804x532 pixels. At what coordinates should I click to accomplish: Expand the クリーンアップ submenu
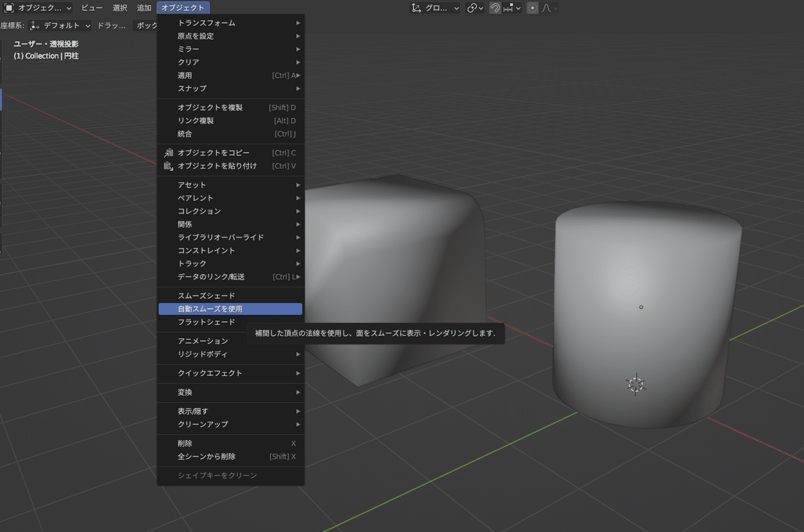(x=230, y=424)
